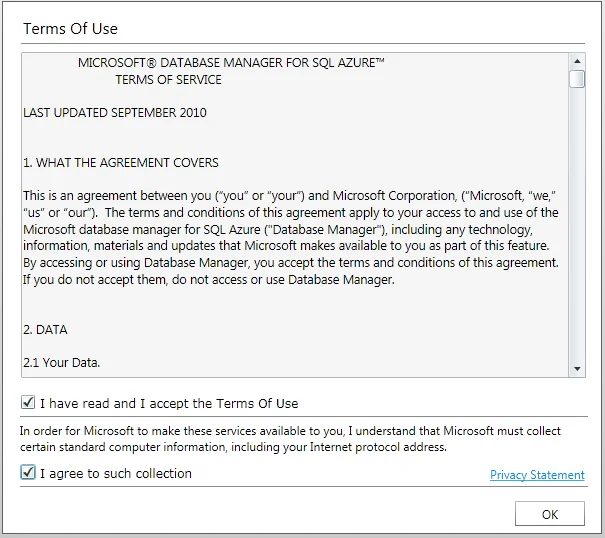This screenshot has height=538, width=605.
Task: Click the 'Terms Of Use' dialog title
Action: click(x=70, y=28)
